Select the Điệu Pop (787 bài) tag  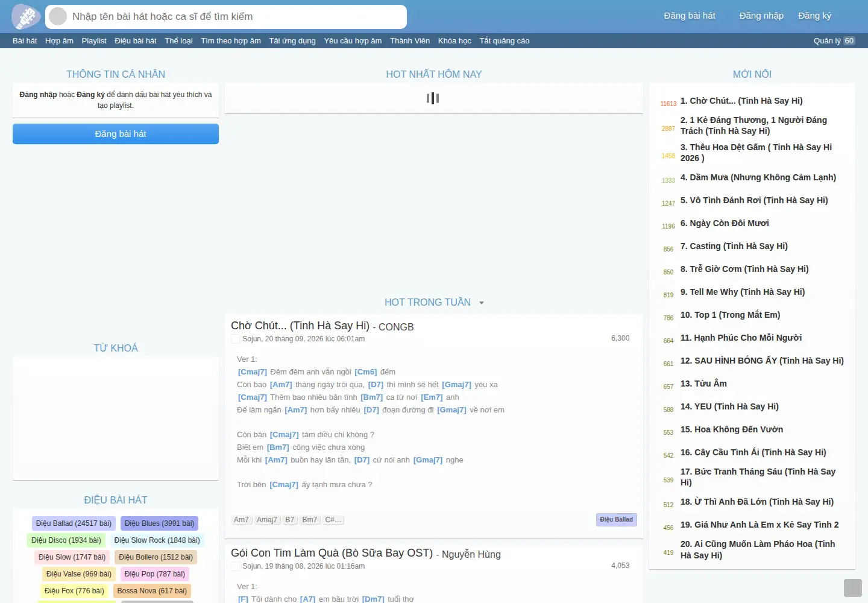pyautogui.click(x=155, y=574)
